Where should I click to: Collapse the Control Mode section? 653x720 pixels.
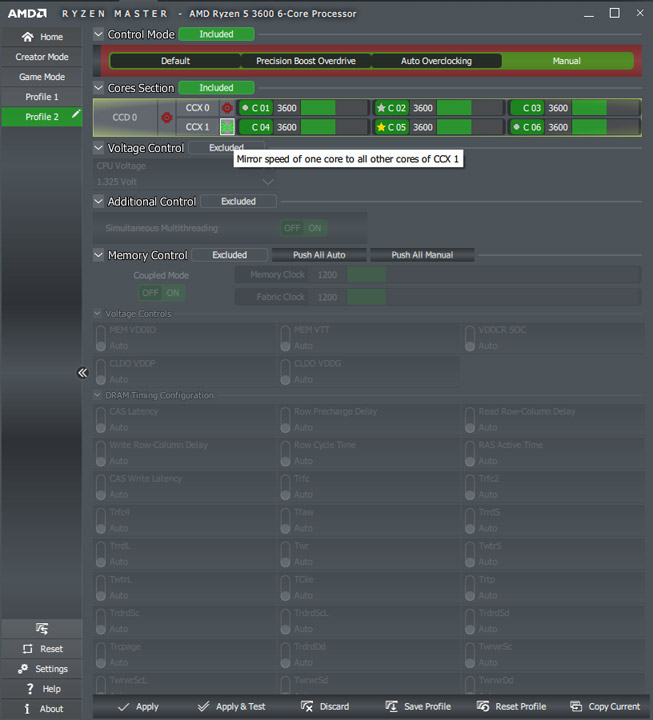coord(98,34)
